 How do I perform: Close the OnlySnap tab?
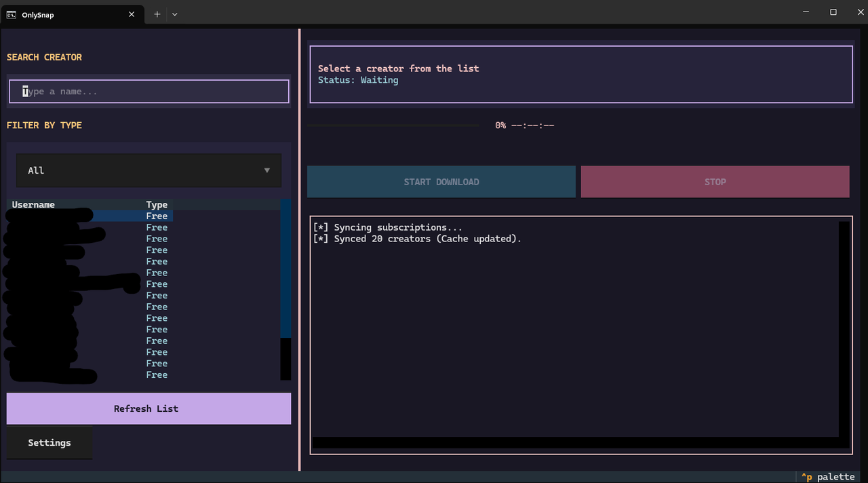pos(132,14)
